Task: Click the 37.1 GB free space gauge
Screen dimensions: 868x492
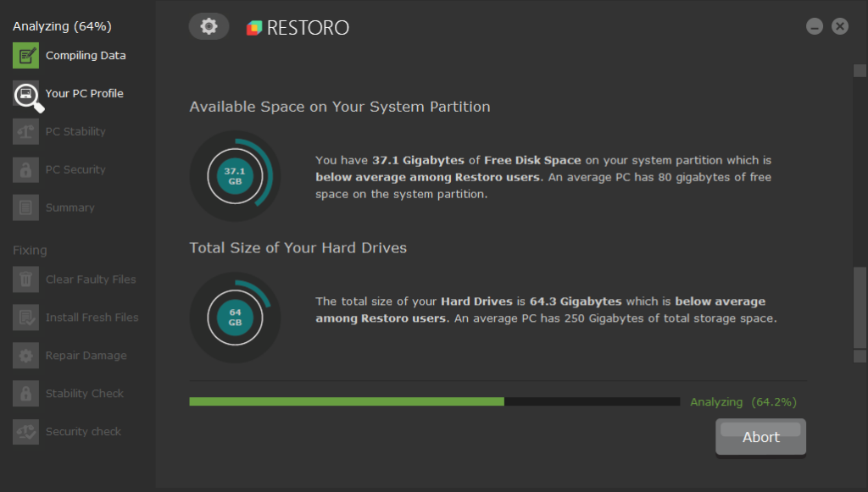Action: 235,175
